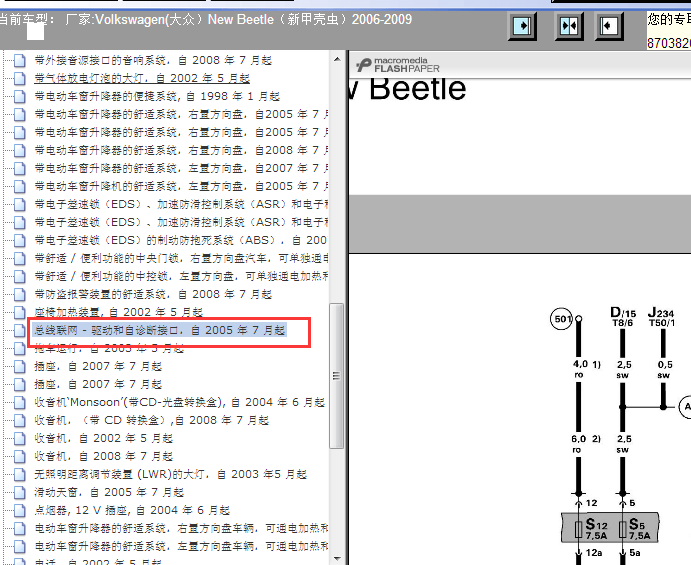Click document icon beside 带防盗报警装置的舒适系统

coord(19,294)
